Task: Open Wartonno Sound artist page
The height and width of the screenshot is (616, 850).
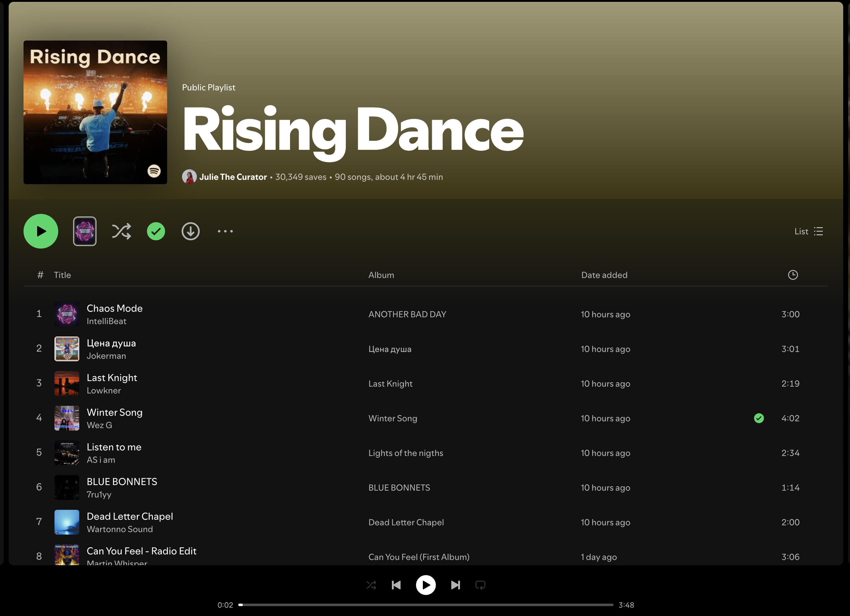Action: [119, 529]
